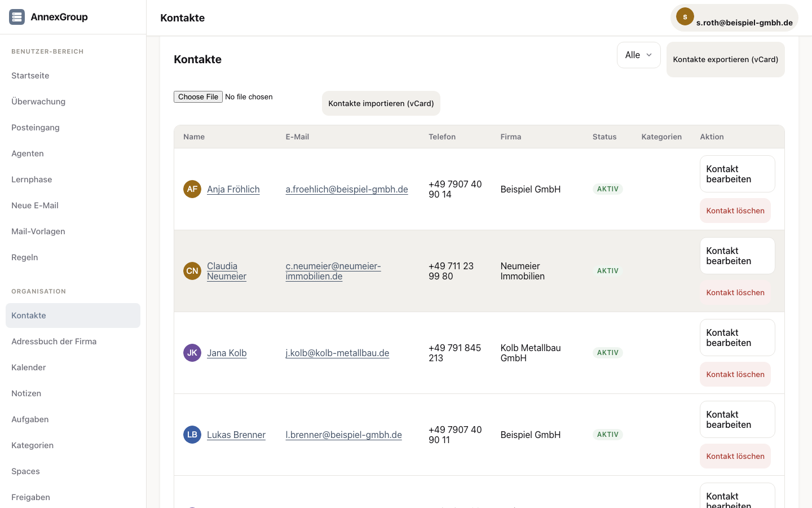Open Adressbuch der Firma
Image resolution: width=812 pixels, height=508 pixels.
pyautogui.click(x=73, y=341)
